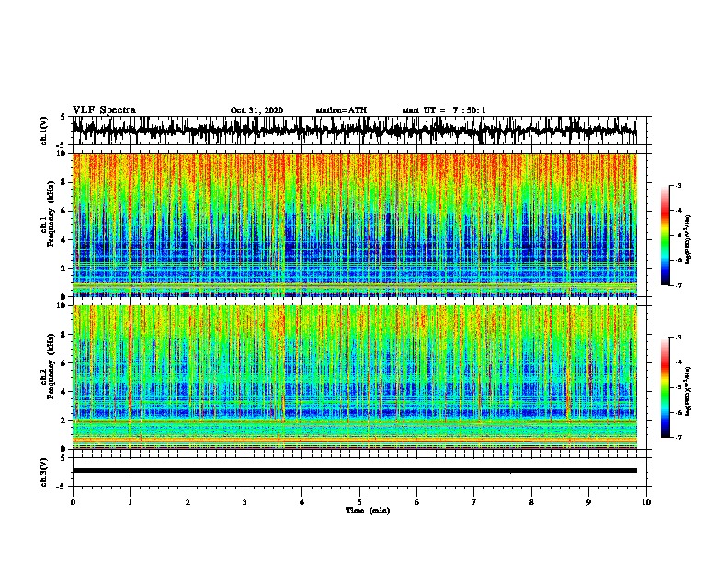Click the ch.1(V) waveform trace panel
728x563 pixels.
(358, 131)
